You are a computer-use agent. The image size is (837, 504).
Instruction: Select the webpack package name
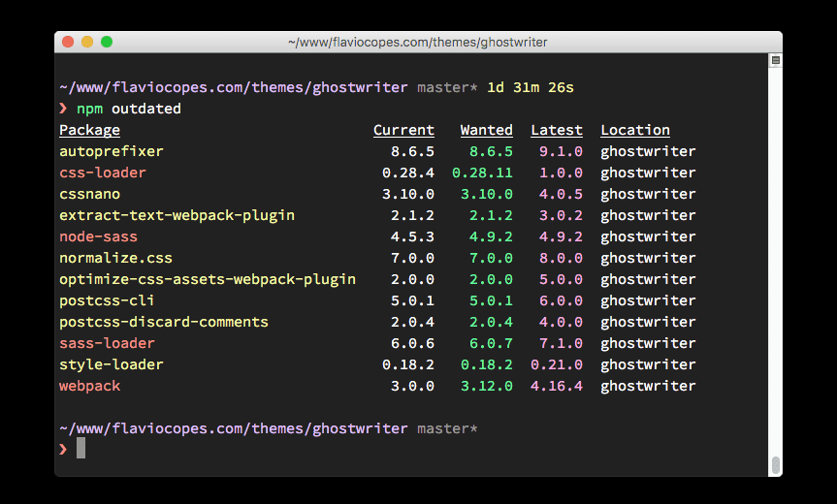coord(89,386)
